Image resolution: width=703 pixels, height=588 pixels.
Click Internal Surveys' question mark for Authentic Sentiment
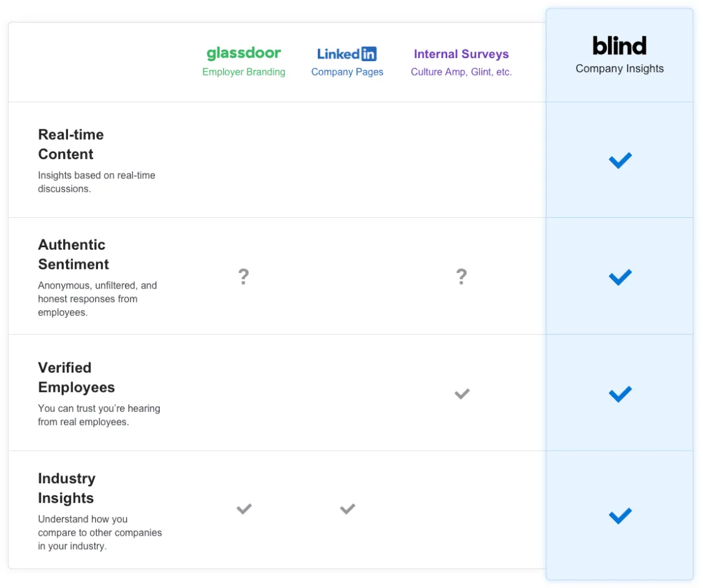(461, 277)
